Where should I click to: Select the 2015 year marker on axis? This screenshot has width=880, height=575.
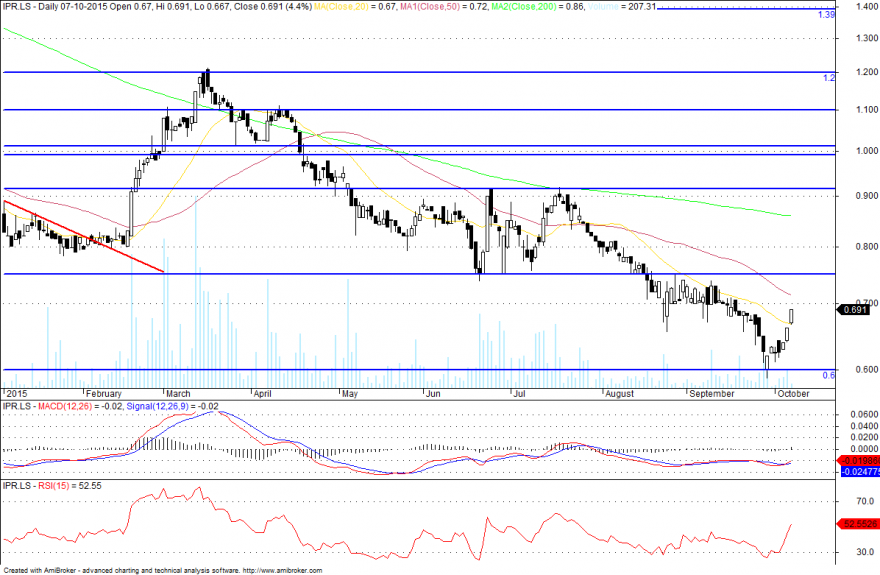[x=16, y=394]
